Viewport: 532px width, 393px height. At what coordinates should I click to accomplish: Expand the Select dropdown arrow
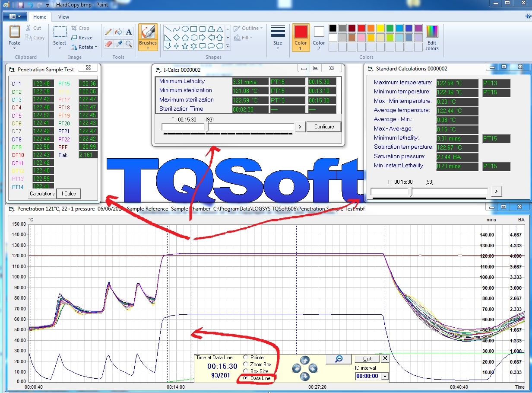(x=60, y=48)
